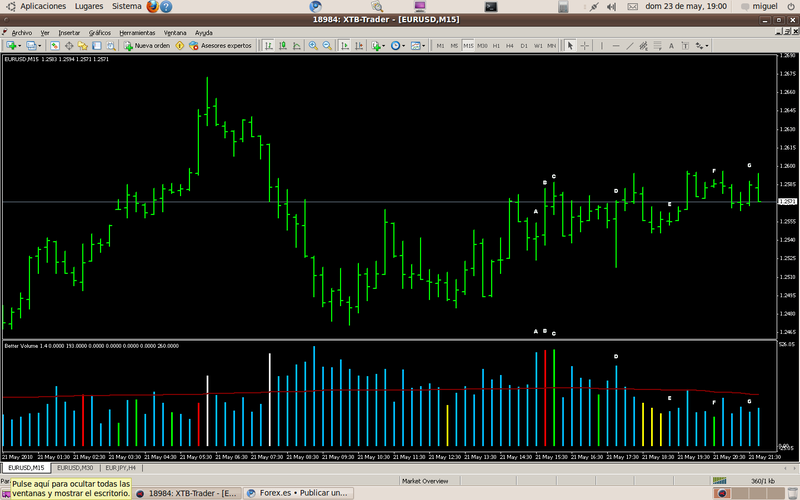Viewport: 800px width, 500px height.
Task: Open the Aplicaciones system menu
Action: coord(43,6)
